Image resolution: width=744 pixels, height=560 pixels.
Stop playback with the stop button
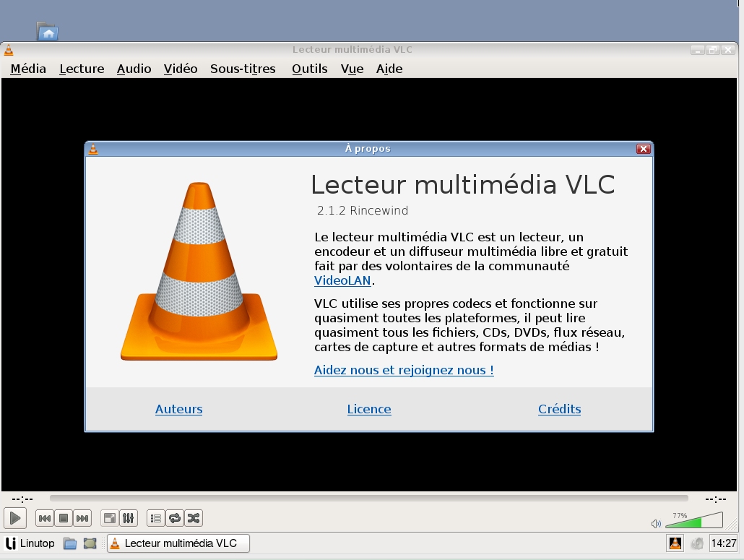pos(64,518)
